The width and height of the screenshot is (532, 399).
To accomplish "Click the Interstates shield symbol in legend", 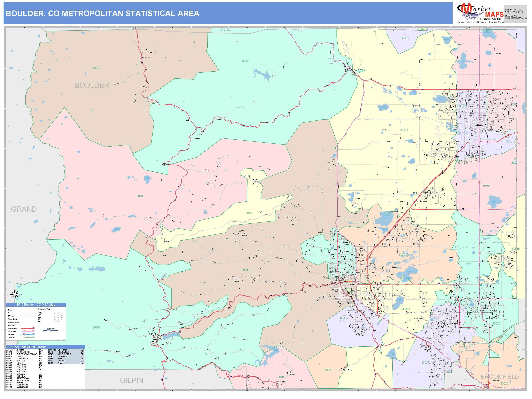I will [x=24, y=335].
